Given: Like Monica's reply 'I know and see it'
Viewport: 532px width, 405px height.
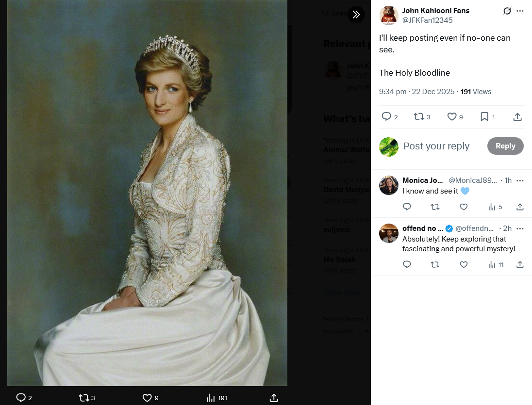Looking at the screenshot, I should [464, 207].
